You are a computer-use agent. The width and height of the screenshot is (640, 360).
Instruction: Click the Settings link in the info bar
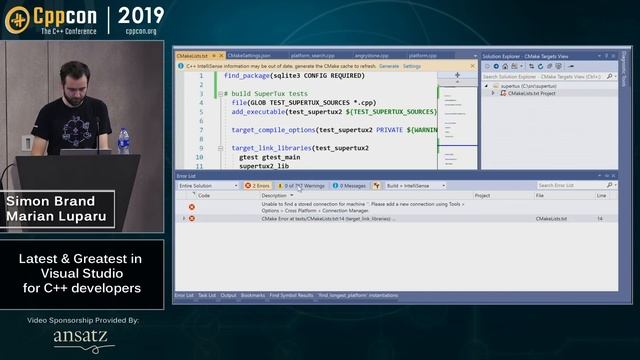pos(411,66)
